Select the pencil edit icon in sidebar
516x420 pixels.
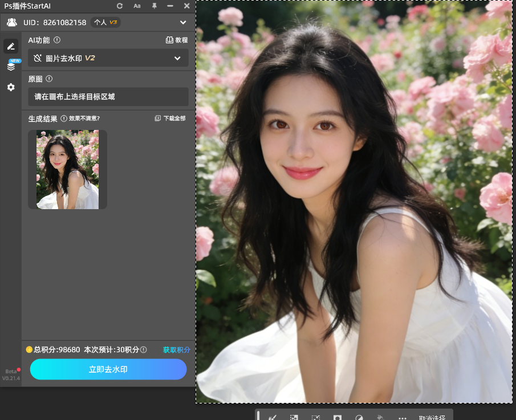(11, 46)
